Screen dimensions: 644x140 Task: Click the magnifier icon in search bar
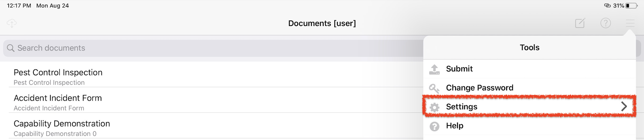pyautogui.click(x=11, y=48)
